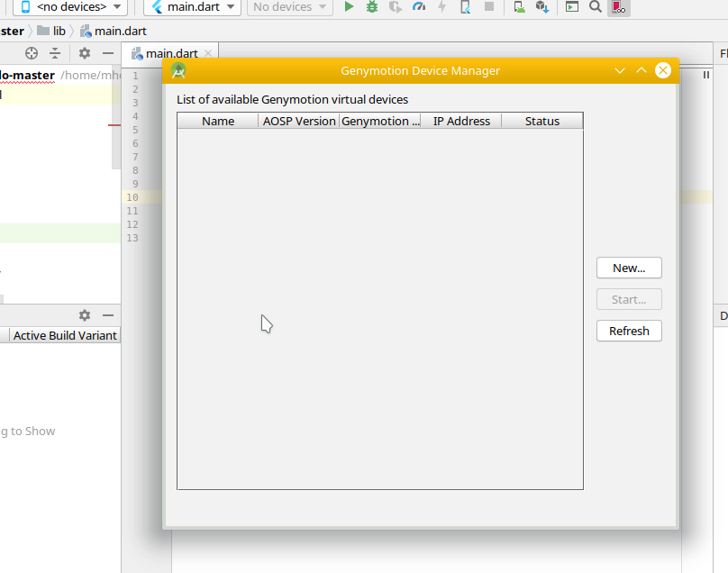Open Build Variants panel settings gear

85,315
